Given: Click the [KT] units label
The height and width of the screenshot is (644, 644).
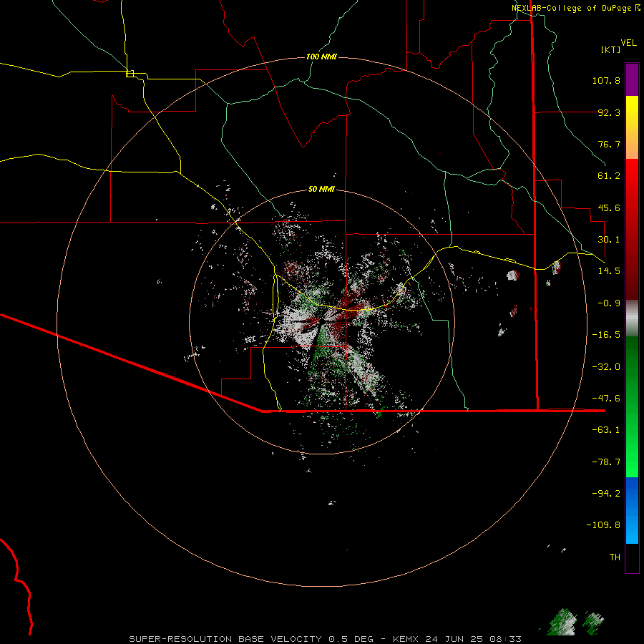Looking at the screenshot, I should (611, 49).
